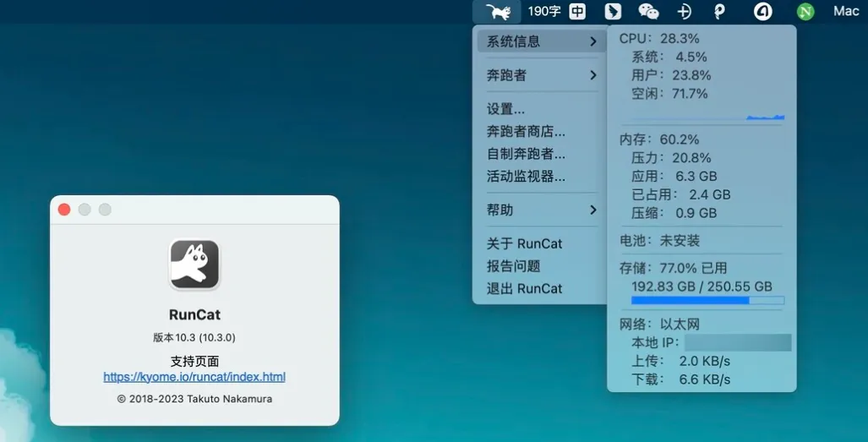Image resolution: width=868 pixels, height=442 pixels.
Task: Open 奔跑者商店... menu entry
Action: coord(526,132)
